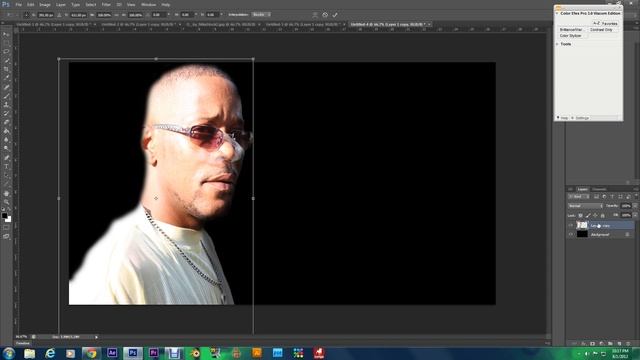Select the Path Selection tool

tap(6, 175)
